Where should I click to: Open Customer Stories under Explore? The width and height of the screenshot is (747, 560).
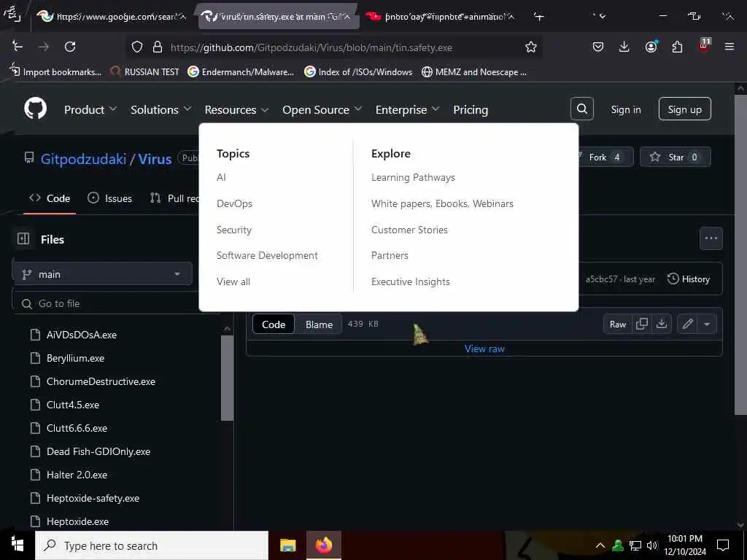click(409, 230)
